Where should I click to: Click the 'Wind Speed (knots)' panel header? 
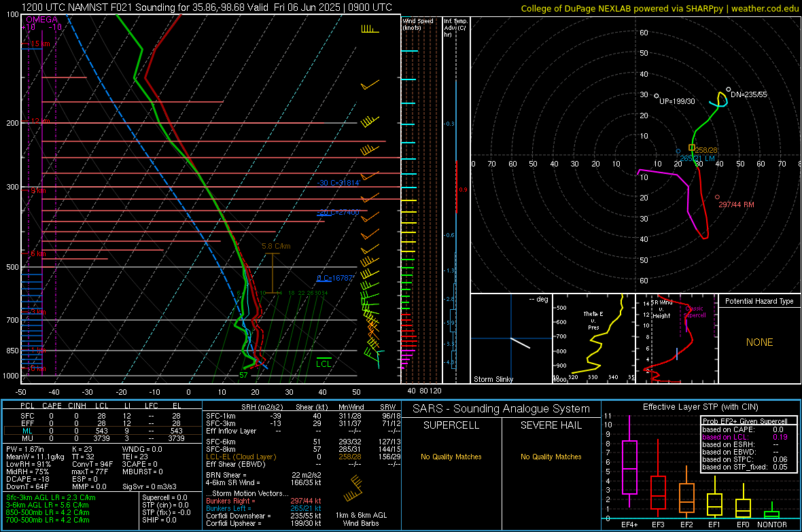(418, 24)
